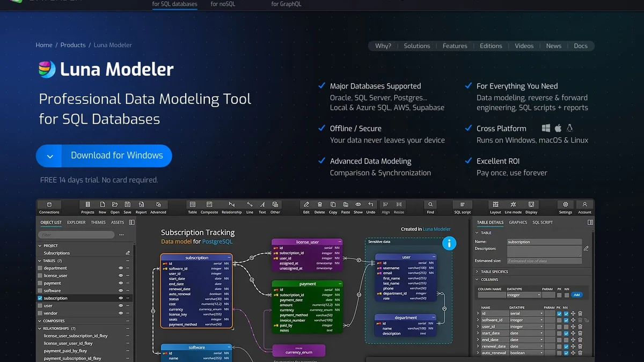Open the Docs nav link
The height and width of the screenshot is (362, 644).
[581, 46]
